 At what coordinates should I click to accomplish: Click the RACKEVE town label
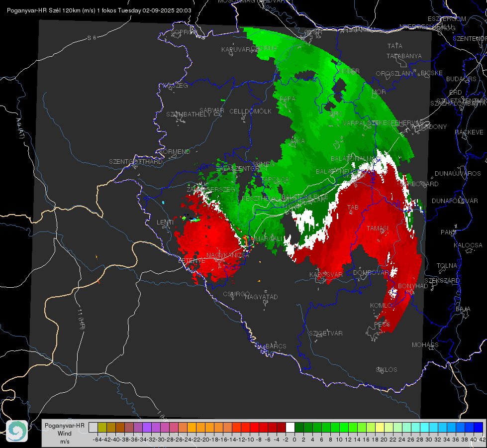[x=469, y=132]
